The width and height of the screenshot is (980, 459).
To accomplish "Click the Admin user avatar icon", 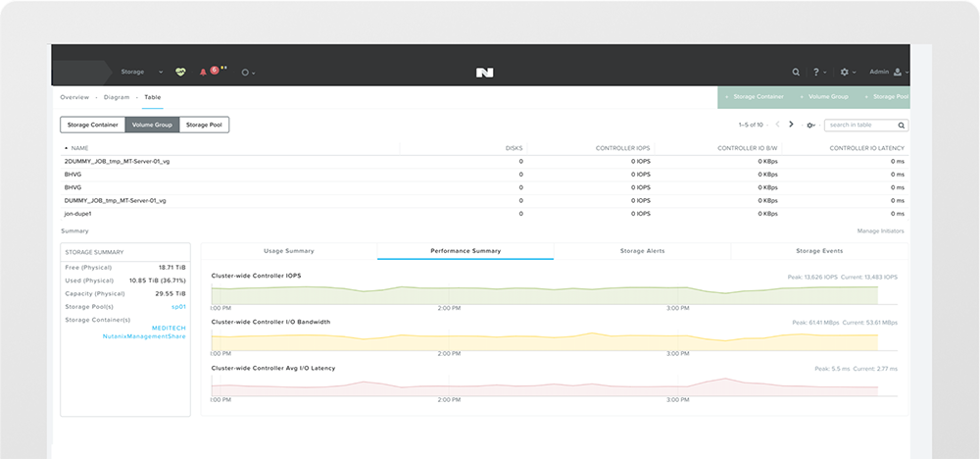I will [898, 72].
